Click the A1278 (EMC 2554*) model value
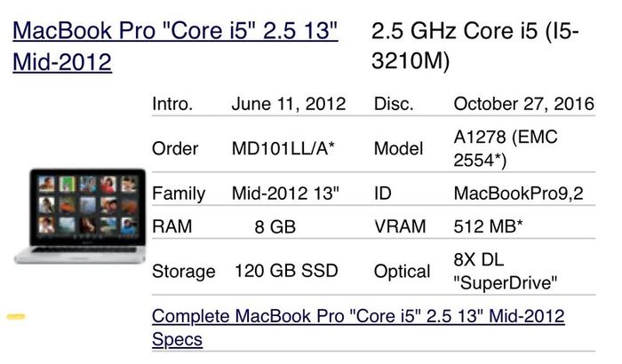Screen dimensions: 622x364 tap(506, 148)
